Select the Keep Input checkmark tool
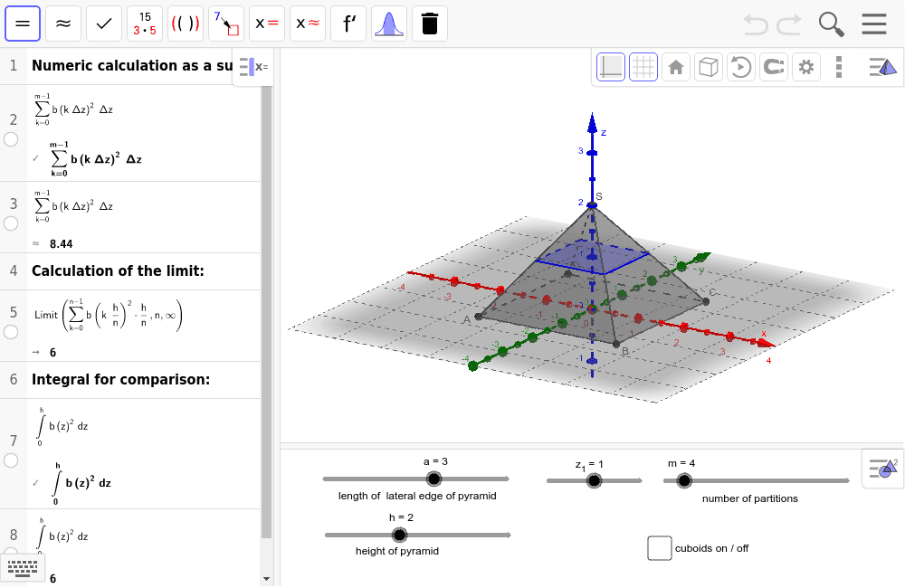This screenshot has width=905, height=588. point(104,24)
